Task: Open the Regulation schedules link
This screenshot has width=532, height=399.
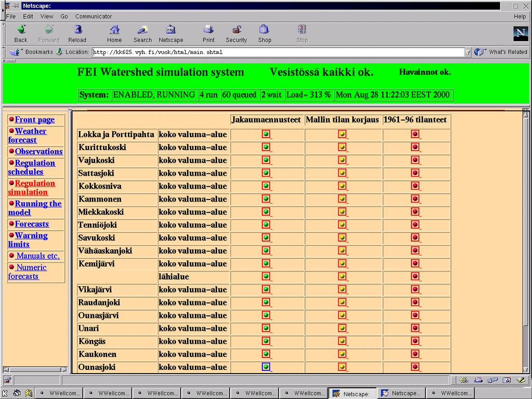Action: (x=32, y=167)
